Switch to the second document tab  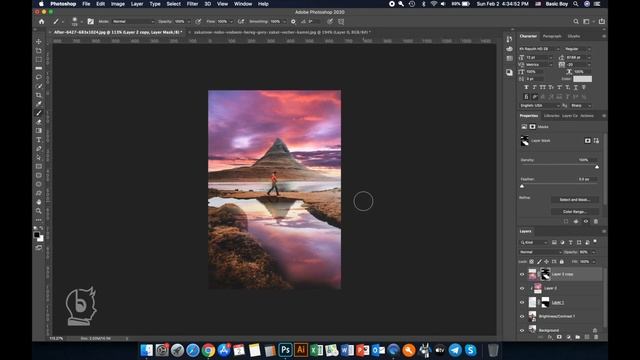(282, 32)
